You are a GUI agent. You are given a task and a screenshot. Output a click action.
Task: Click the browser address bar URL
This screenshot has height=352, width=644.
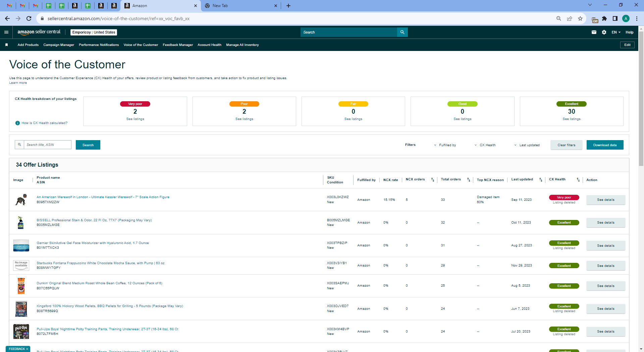(118, 18)
